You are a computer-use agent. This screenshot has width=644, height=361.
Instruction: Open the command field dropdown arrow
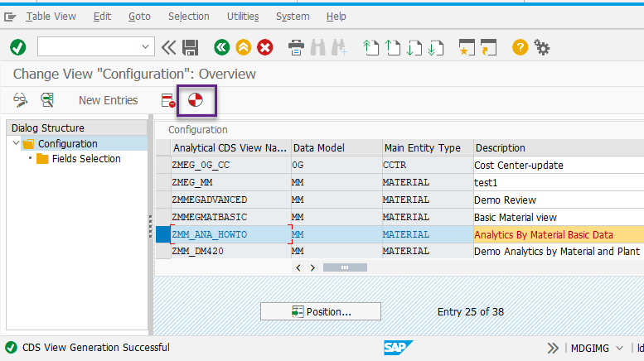coord(145,46)
